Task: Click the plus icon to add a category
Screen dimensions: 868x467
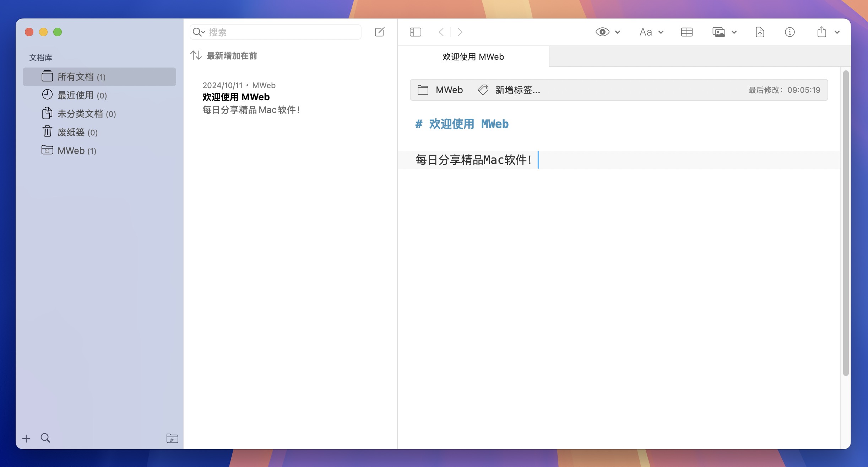Action: click(x=26, y=438)
